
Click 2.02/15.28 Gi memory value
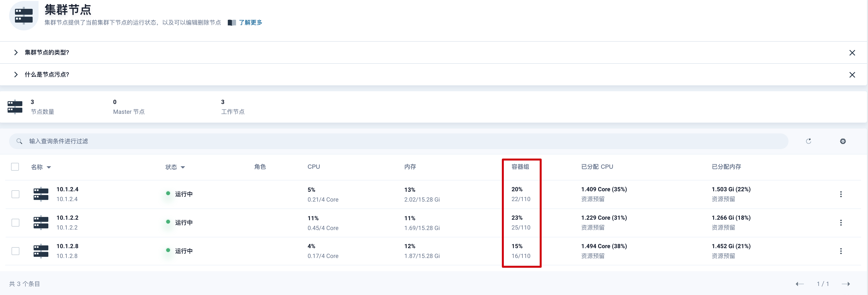click(422, 200)
